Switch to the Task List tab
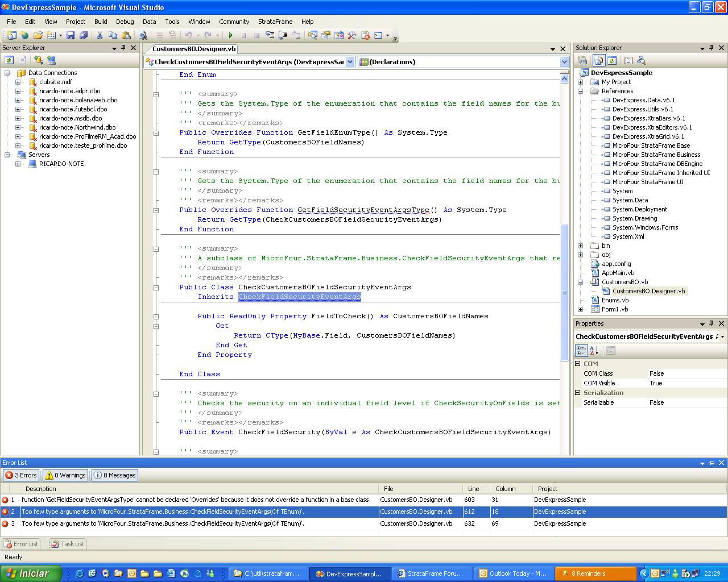The width and height of the screenshot is (728, 582). tap(68, 544)
